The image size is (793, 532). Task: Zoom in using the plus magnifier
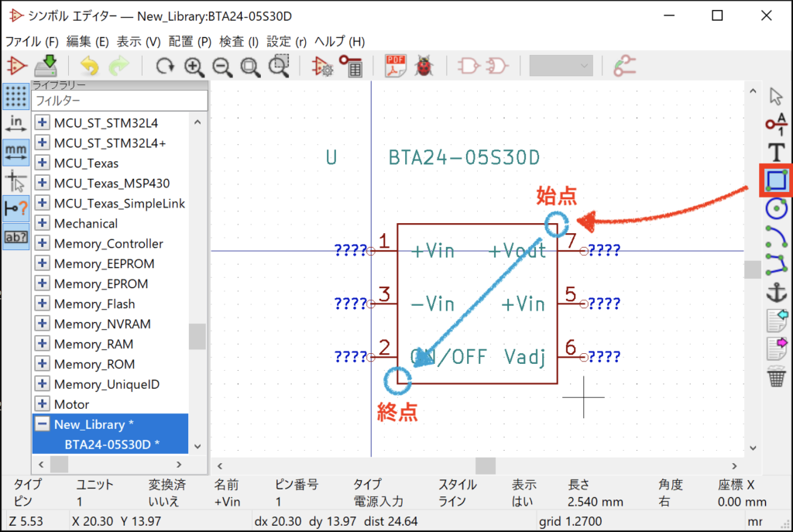(194, 67)
